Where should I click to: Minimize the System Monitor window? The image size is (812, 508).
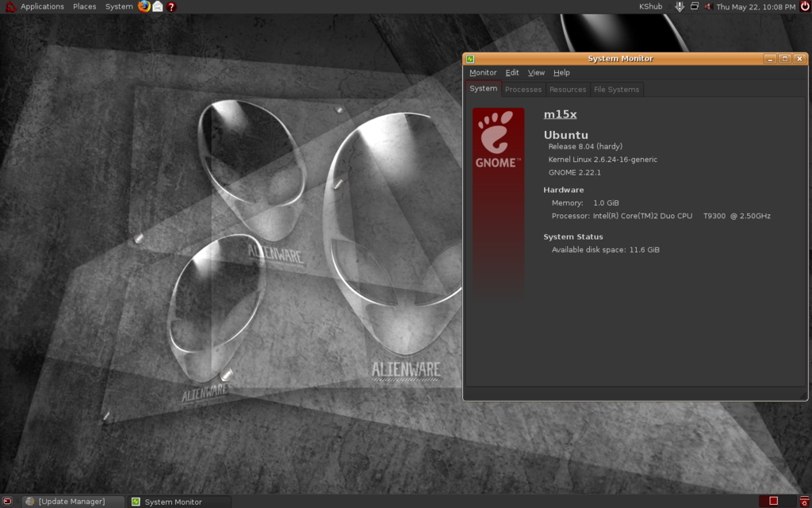[770, 59]
